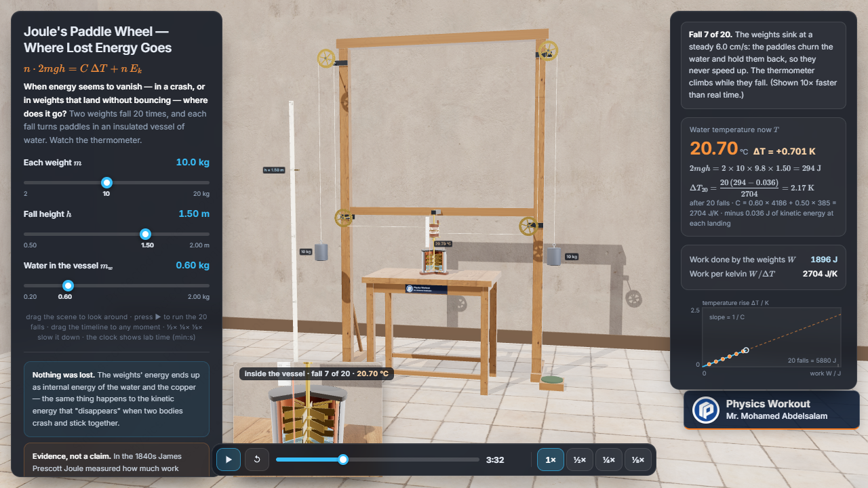The image size is (868, 488).
Task: Click the lower-left brass pulley wheel
Action: pyautogui.click(x=344, y=218)
